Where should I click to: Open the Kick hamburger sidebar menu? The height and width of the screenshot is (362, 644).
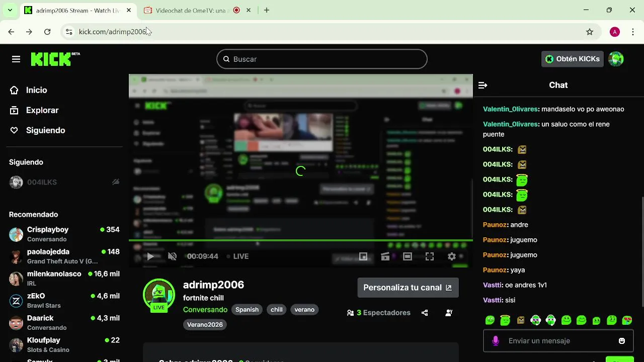16,59
